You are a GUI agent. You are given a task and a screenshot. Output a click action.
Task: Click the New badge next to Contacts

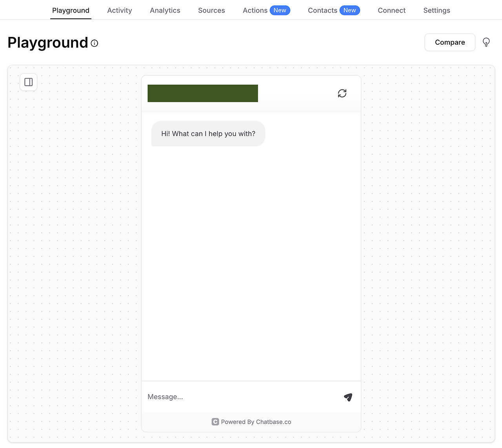[x=349, y=10]
